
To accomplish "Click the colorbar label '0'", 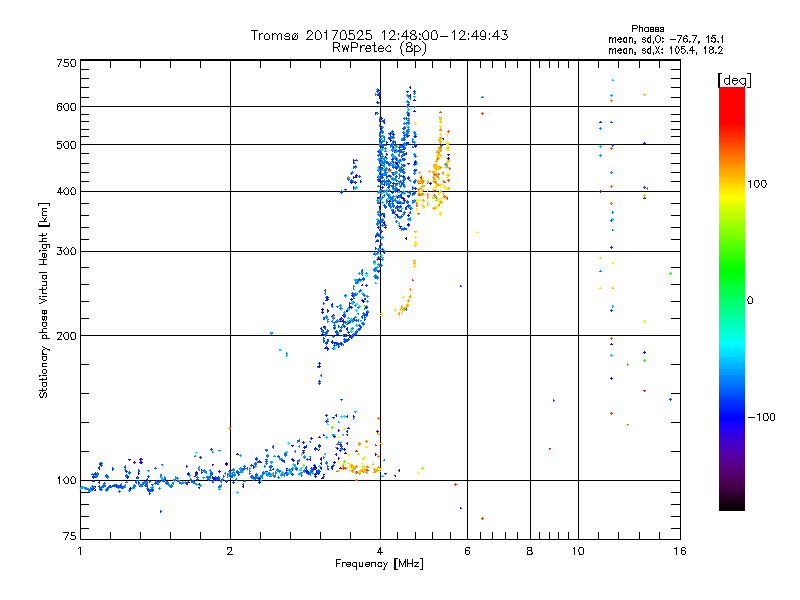I will pos(750,300).
